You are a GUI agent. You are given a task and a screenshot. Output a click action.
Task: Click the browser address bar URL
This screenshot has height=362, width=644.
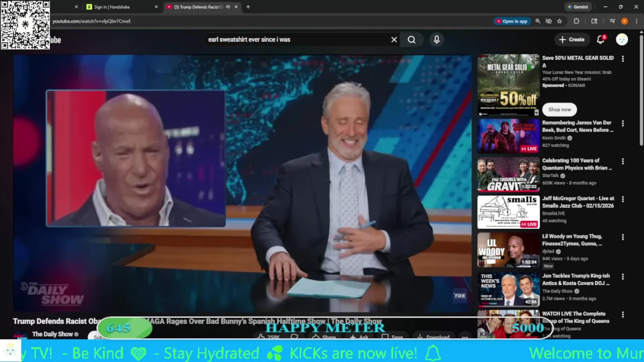pos(91,21)
